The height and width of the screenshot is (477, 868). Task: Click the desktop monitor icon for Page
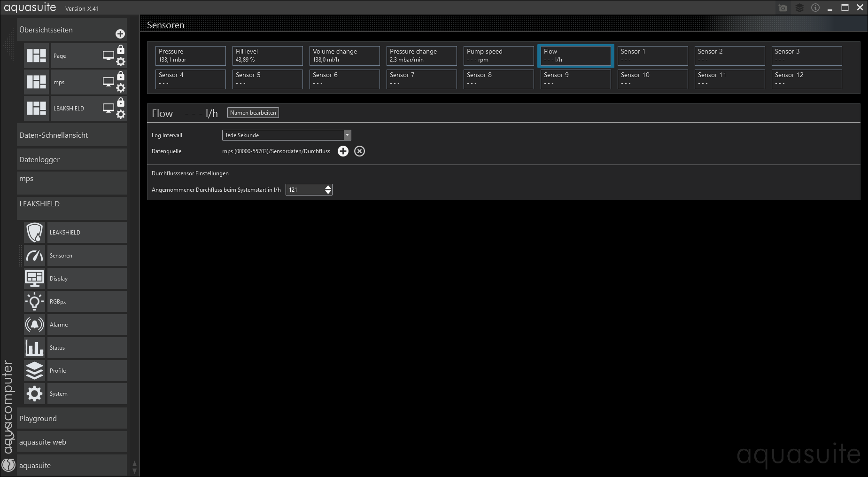(x=108, y=56)
